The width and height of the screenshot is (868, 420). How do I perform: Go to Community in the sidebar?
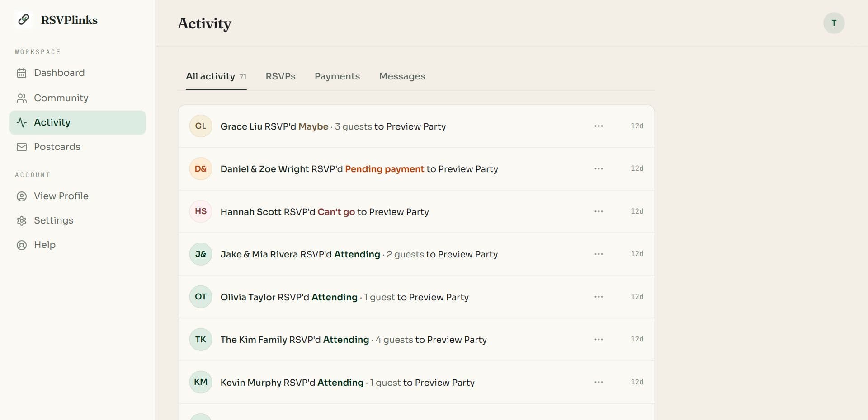point(77,98)
